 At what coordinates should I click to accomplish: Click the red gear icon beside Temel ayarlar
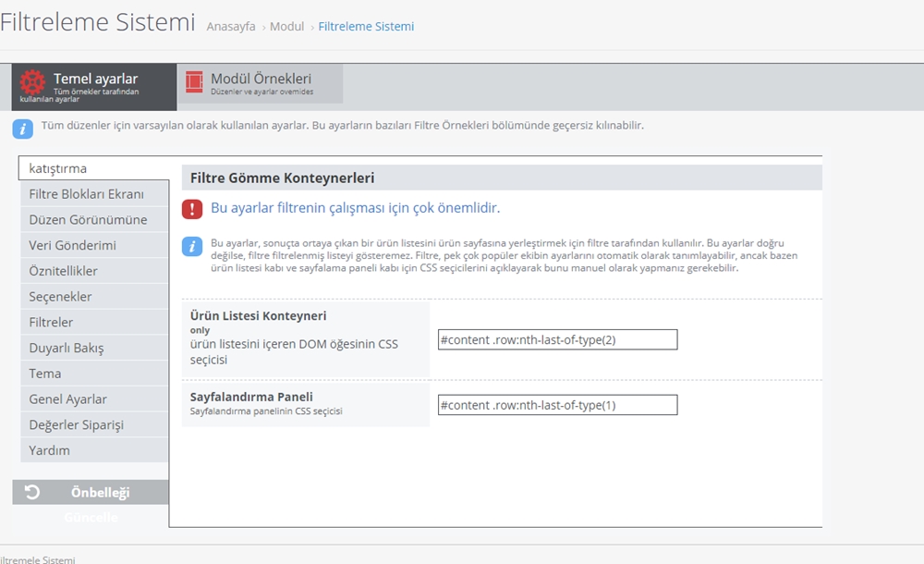(x=32, y=82)
